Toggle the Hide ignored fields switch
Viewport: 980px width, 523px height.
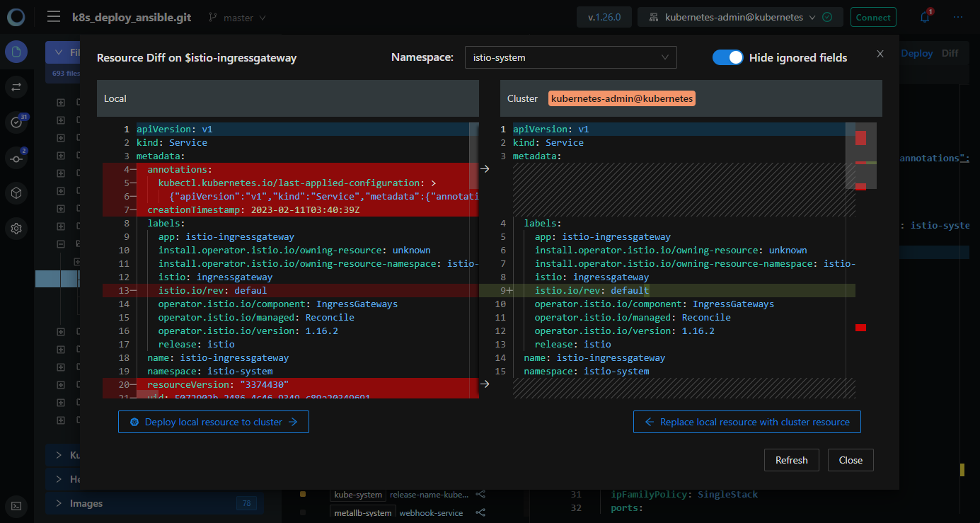coord(727,57)
